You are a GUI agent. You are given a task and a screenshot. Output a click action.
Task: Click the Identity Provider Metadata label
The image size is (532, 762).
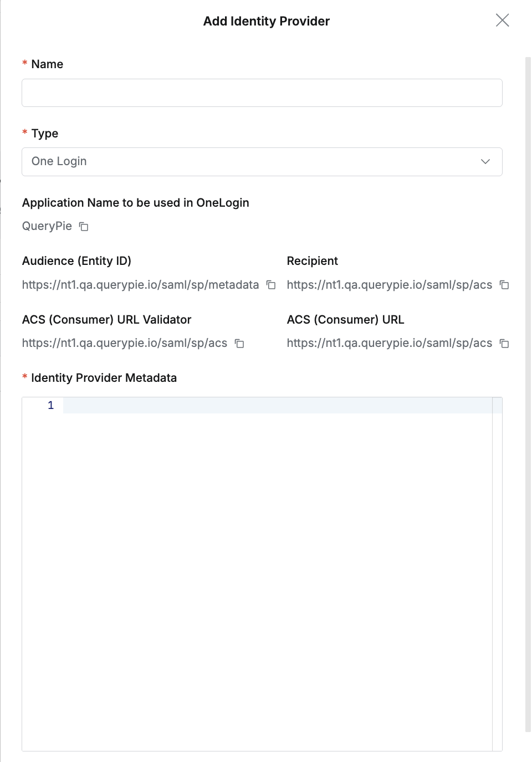coord(104,378)
